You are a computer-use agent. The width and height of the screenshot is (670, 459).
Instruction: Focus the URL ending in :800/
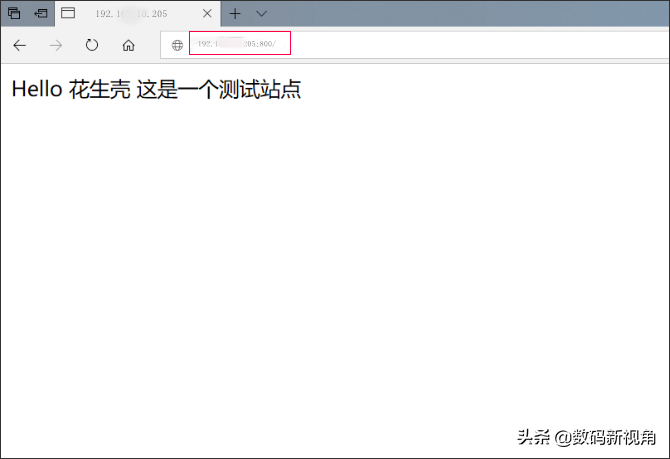238,44
